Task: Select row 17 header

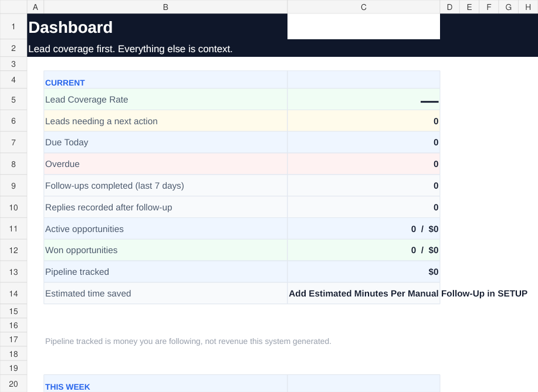Action: point(13,339)
